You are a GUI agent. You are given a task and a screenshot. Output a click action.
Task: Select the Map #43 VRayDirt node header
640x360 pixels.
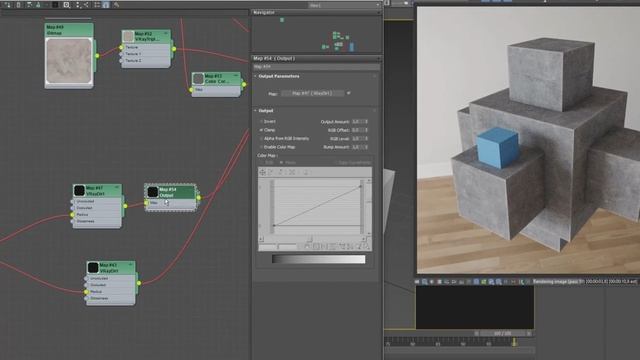click(x=111, y=268)
